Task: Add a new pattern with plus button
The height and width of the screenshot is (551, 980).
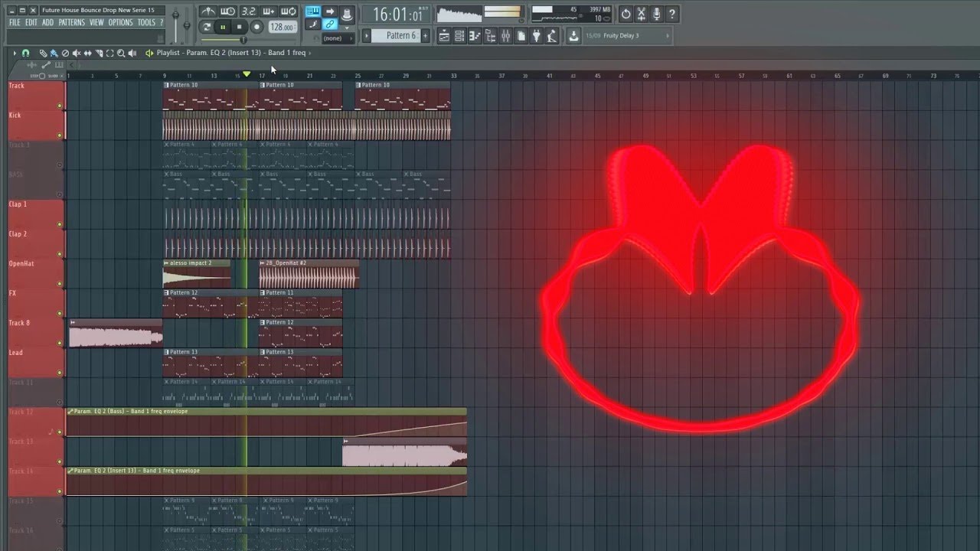Action: click(425, 35)
